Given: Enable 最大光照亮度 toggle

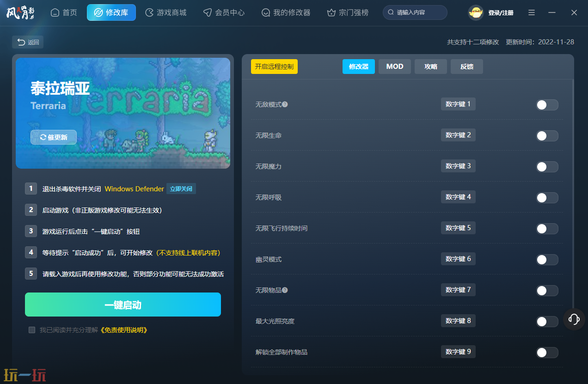Looking at the screenshot, I should tap(547, 322).
